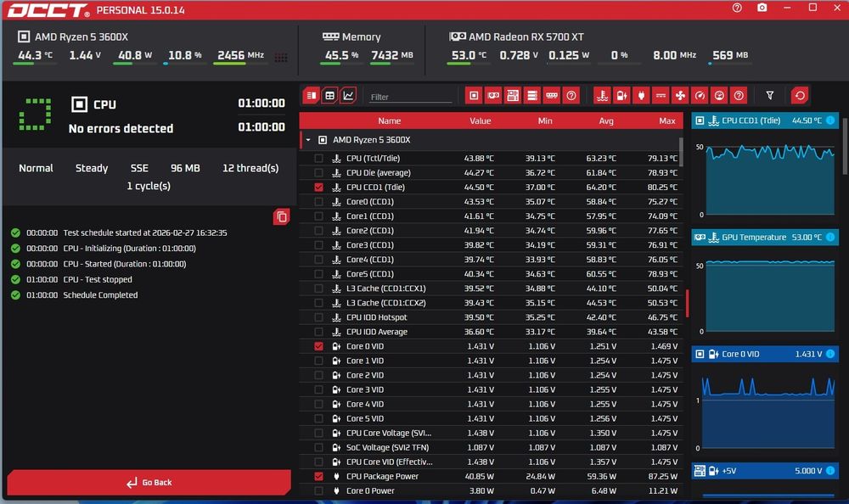Toggle the temperature readings filter icon

(602, 96)
